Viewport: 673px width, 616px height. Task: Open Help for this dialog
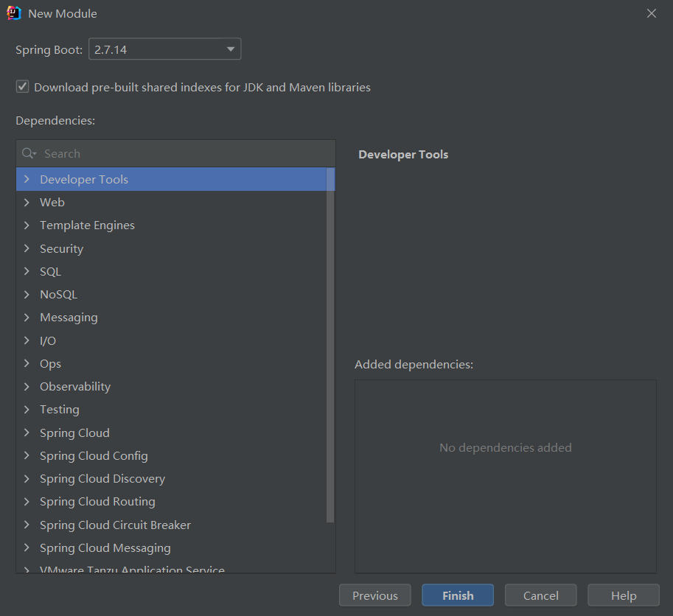coord(623,595)
